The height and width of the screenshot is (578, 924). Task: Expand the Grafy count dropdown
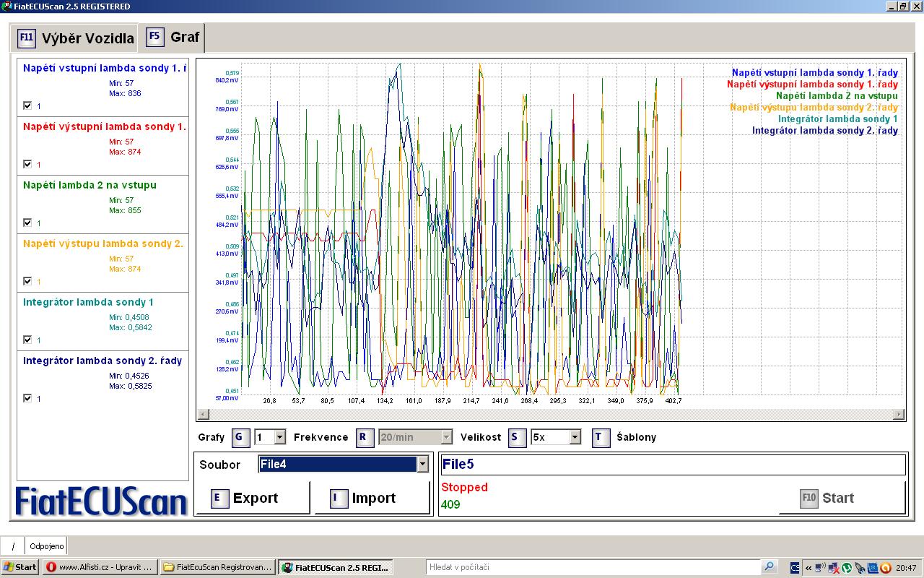click(x=279, y=437)
